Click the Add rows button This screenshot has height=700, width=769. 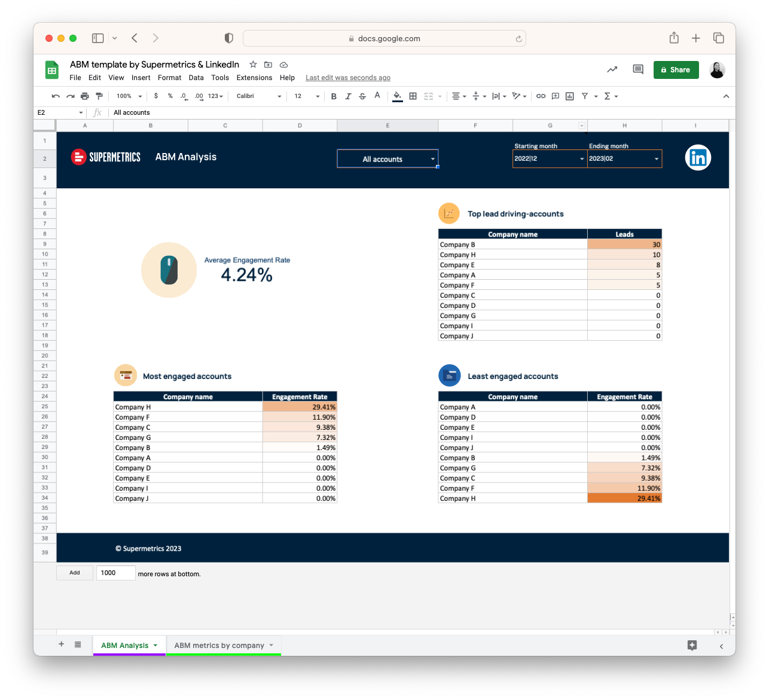(75, 573)
